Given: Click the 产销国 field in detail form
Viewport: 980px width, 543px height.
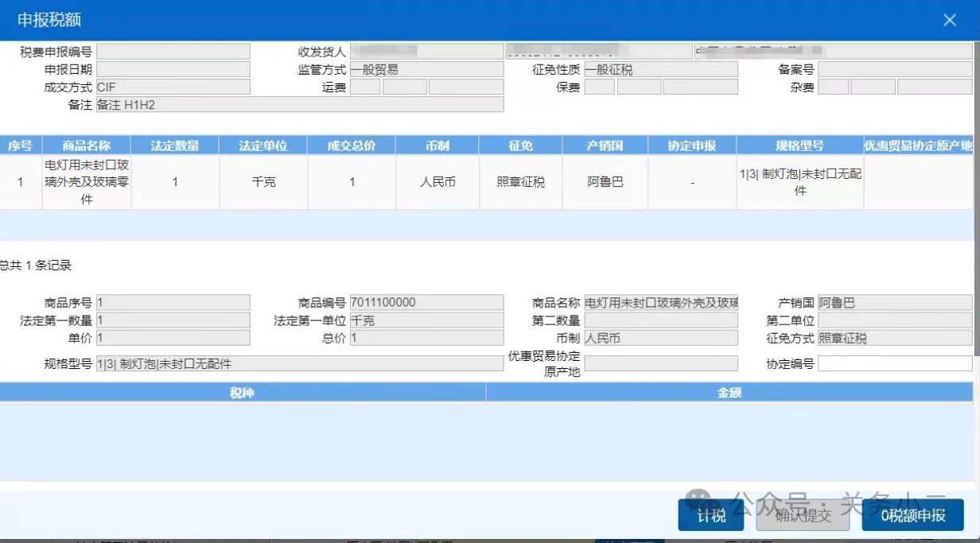Looking at the screenshot, I should coord(895,302).
